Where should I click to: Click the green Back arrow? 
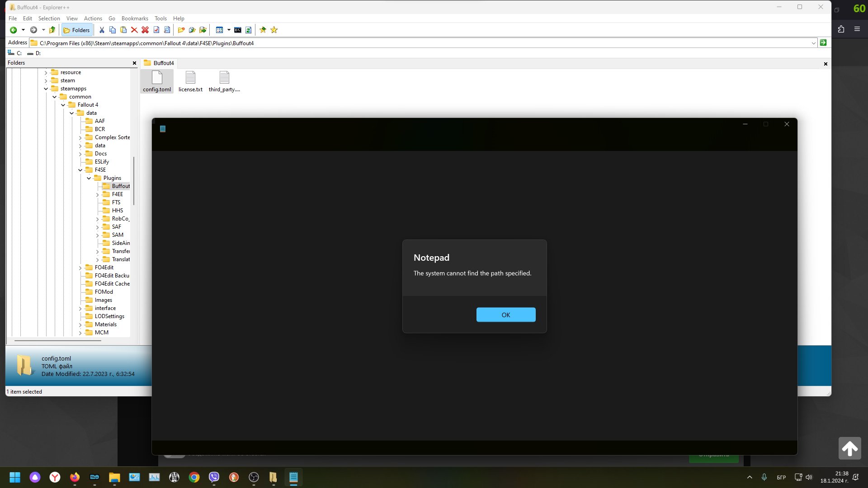(x=14, y=30)
